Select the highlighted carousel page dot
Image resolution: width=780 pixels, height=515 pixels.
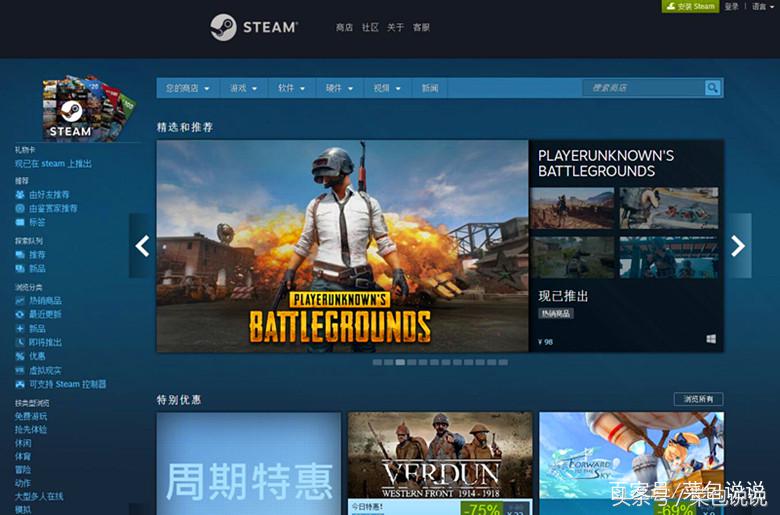(400, 362)
